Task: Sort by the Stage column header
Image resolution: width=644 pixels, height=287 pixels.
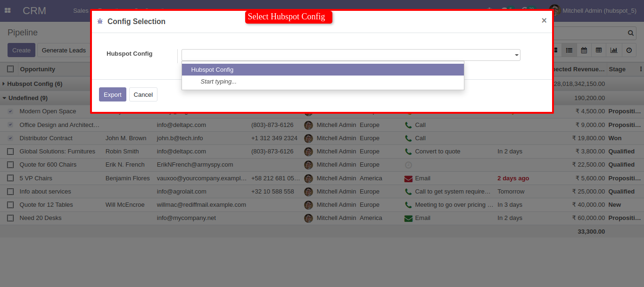Action: tap(617, 69)
